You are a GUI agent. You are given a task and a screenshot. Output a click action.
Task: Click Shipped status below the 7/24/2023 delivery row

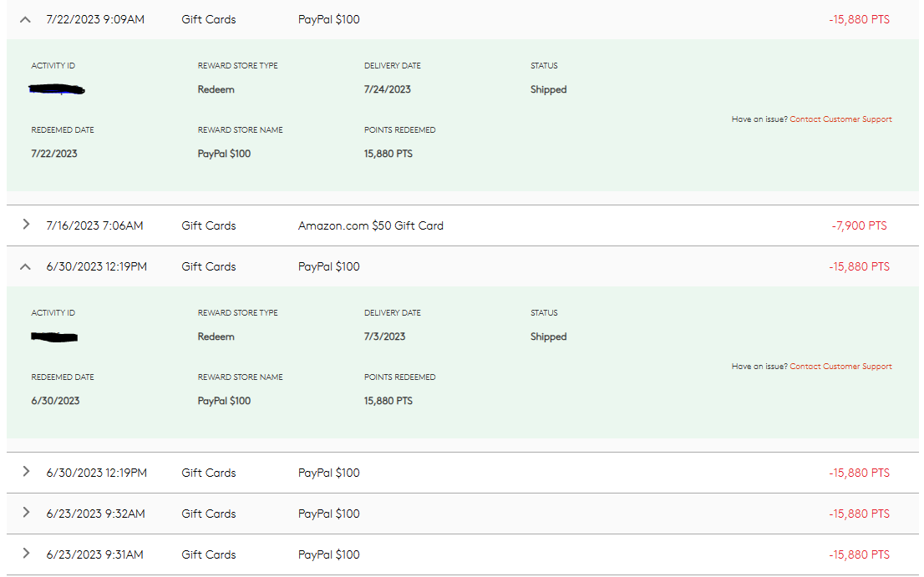548,89
